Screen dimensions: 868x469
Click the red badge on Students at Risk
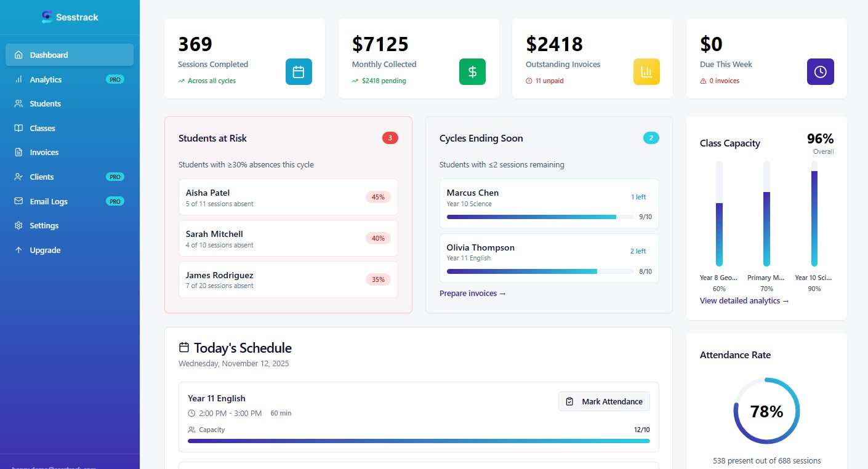tap(390, 138)
